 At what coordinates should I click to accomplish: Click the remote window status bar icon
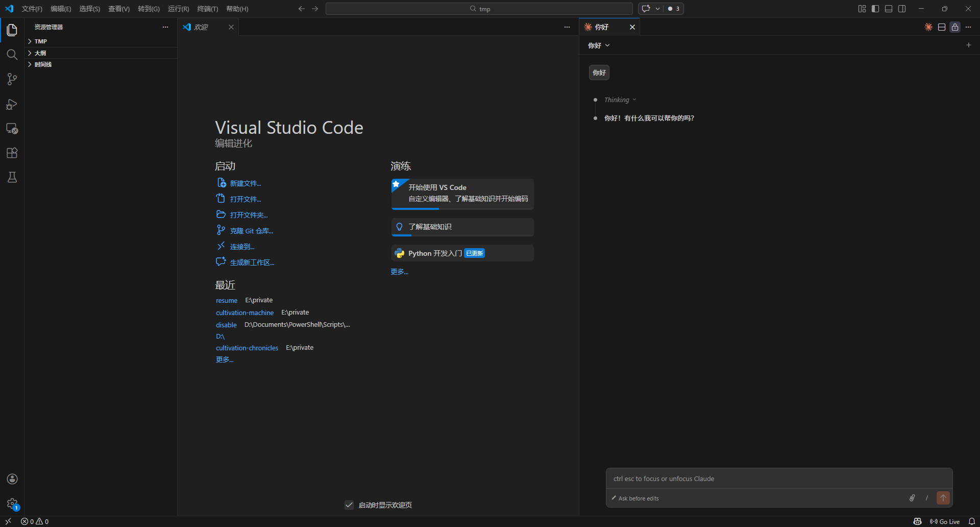[8, 521]
